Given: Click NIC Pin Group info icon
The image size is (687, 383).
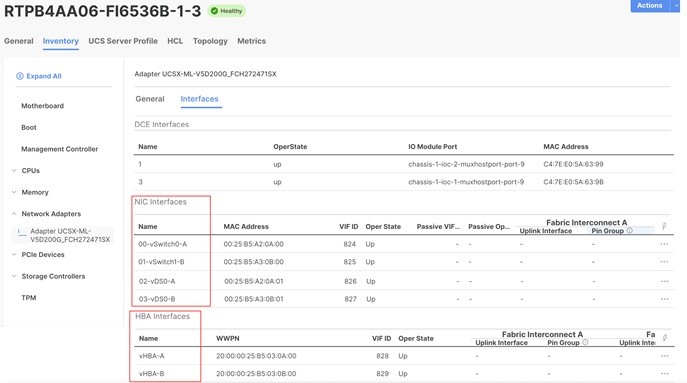Looking at the screenshot, I should point(630,231).
